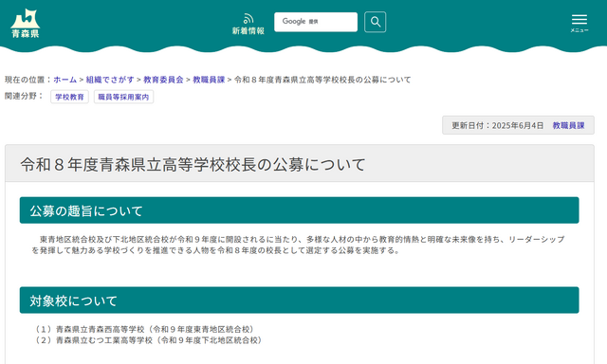This screenshot has width=607, height=364.
Task: Click the current page breadcrumb text
Action: (322, 80)
